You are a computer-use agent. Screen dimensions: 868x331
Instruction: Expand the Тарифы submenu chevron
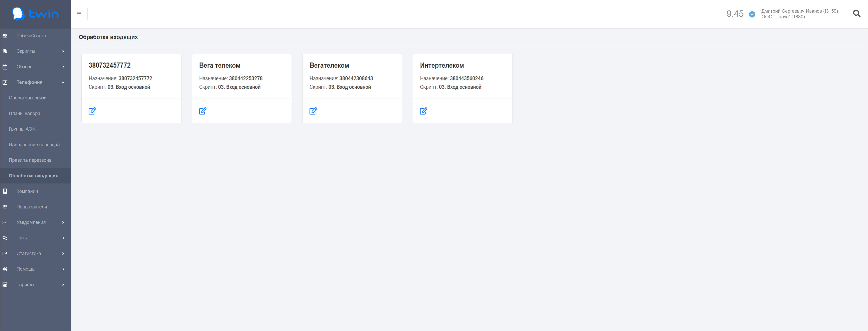click(63, 284)
